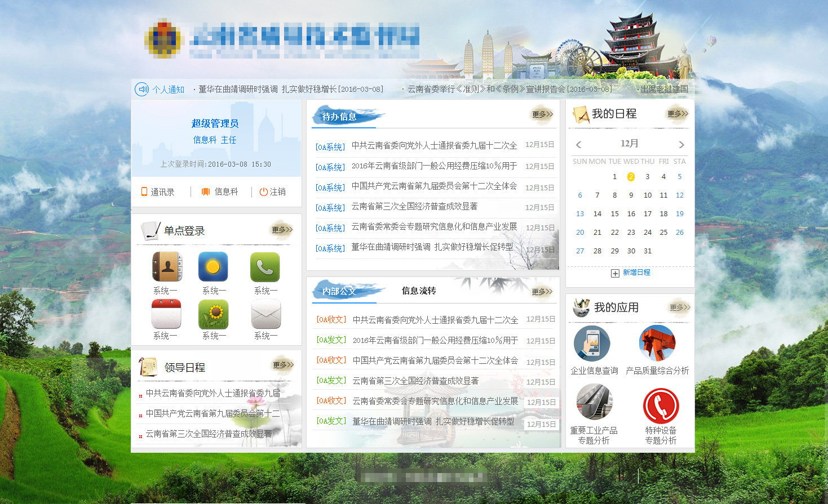The image size is (828, 504).
Task: Click the 注销 power icon
Action: click(x=263, y=191)
